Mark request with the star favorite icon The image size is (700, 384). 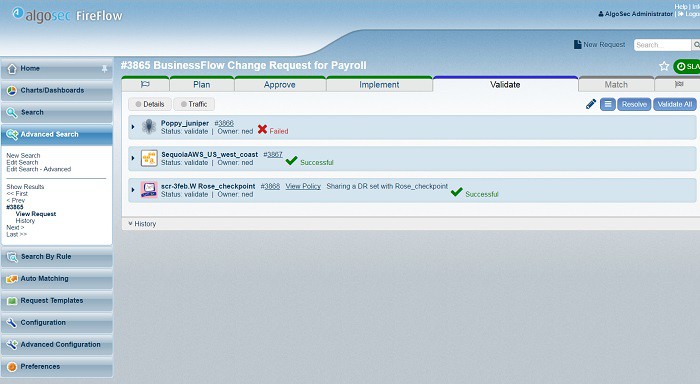[x=664, y=67]
